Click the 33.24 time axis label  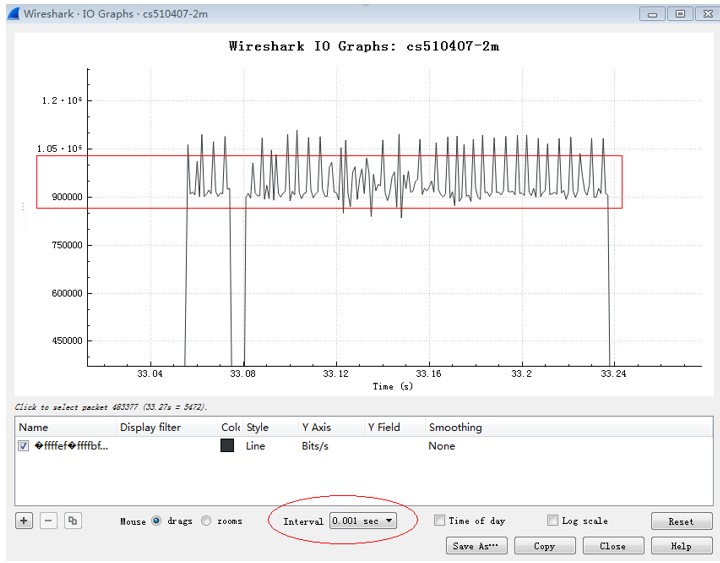(x=613, y=374)
